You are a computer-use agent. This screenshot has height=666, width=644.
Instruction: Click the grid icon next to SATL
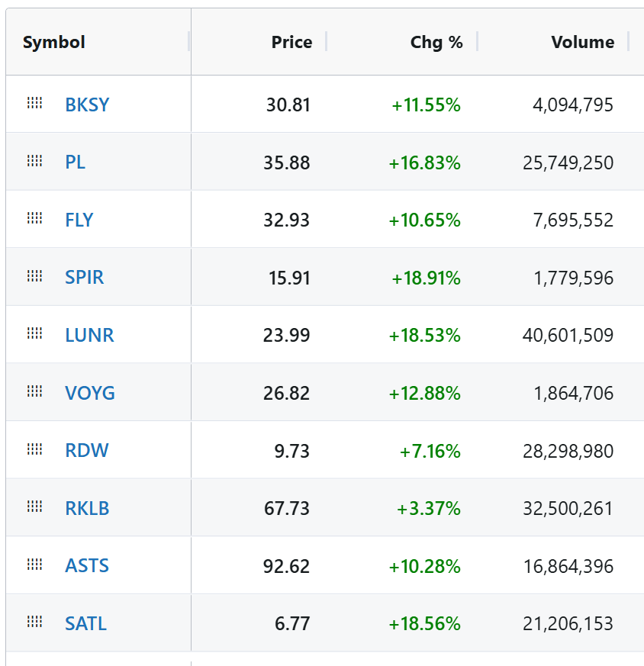[34, 622]
